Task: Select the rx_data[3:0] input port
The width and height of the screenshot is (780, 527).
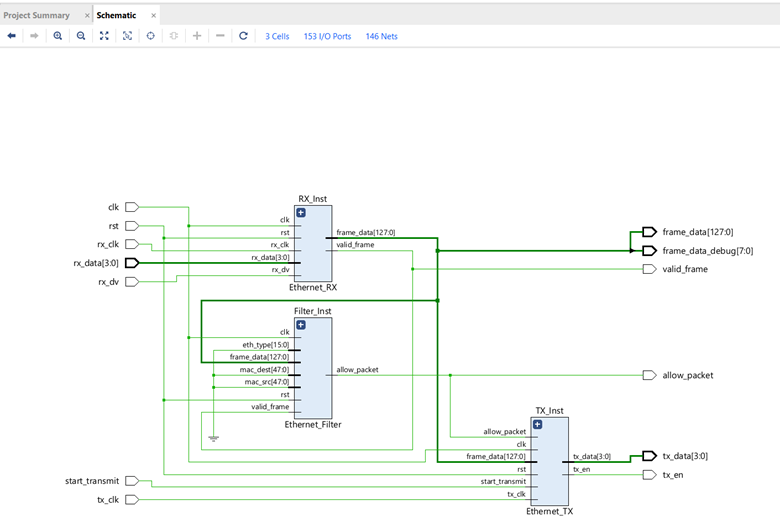Action: (131, 263)
